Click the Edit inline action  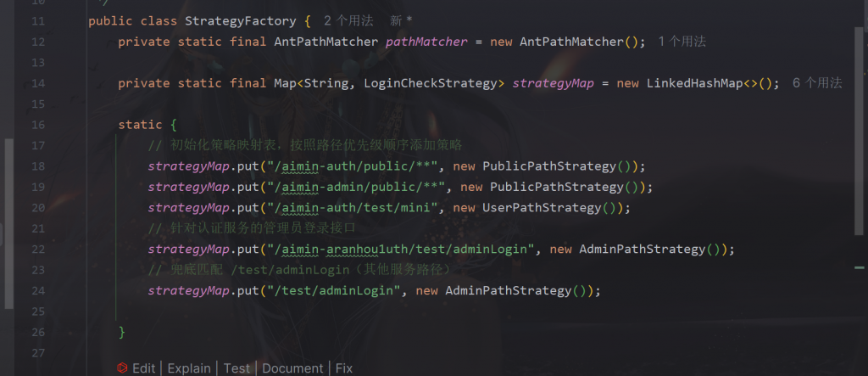(x=143, y=368)
